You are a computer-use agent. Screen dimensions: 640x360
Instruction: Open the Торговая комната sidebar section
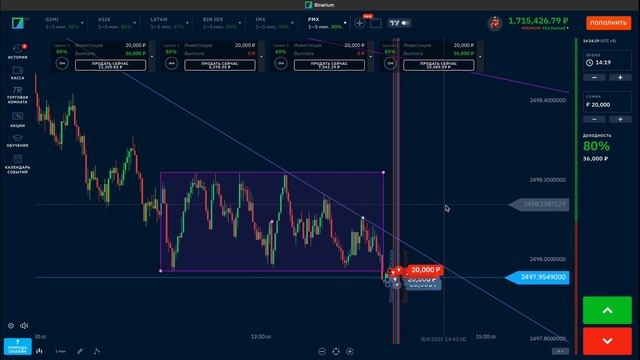click(18, 95)
